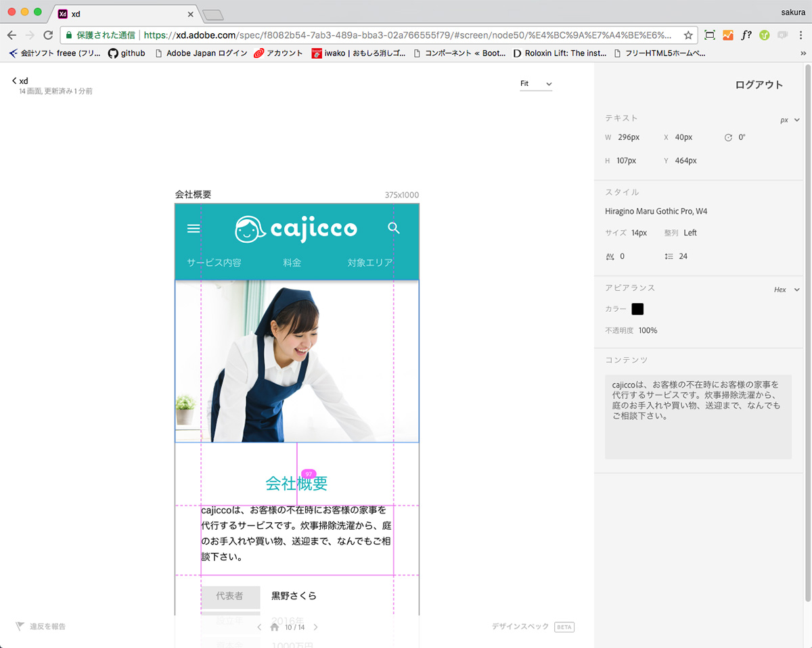Open the iwako bookmark
The height and width of the screenshot is (648, 812).
[359, 53]
